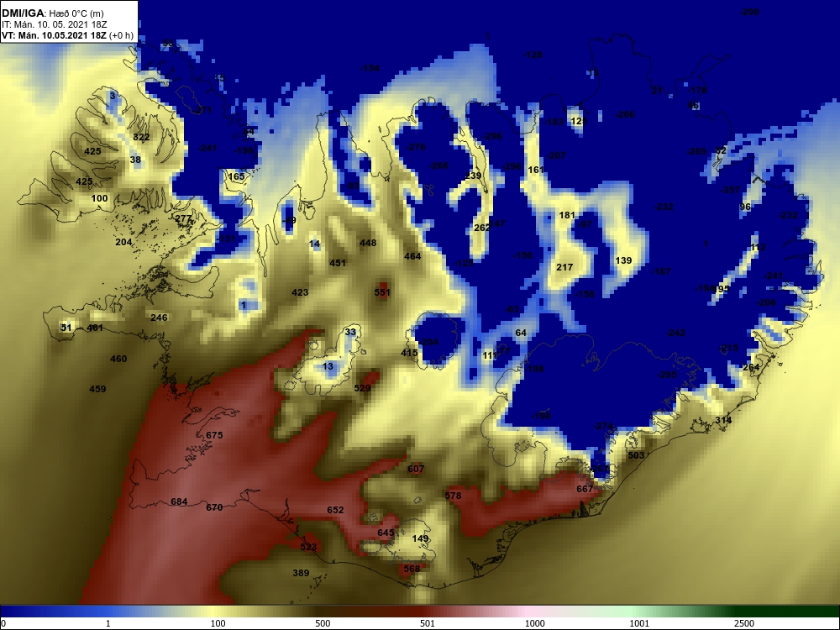Click the '684' height value

click(x=179, y=502)
